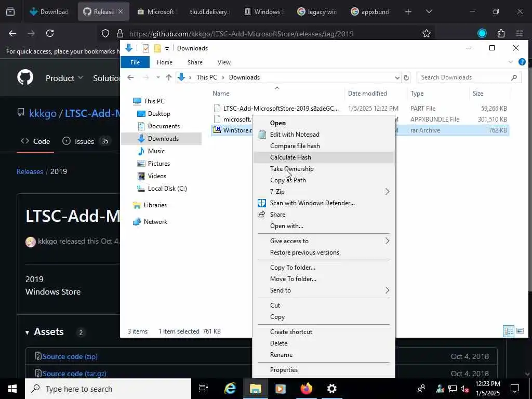
Task: Click Explorer's refresh button
Action: click(x=406, y=78)
